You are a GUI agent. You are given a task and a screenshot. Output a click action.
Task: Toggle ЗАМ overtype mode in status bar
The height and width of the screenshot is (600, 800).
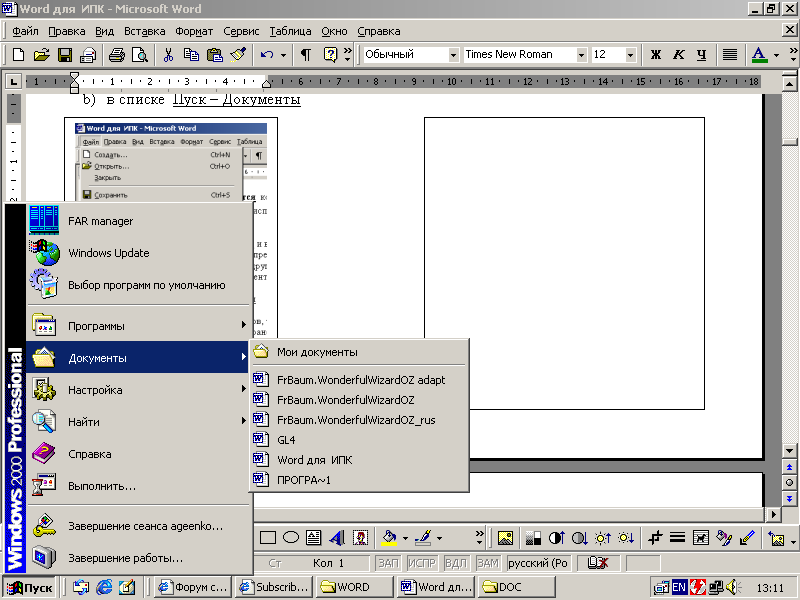[x=488, y=563]
